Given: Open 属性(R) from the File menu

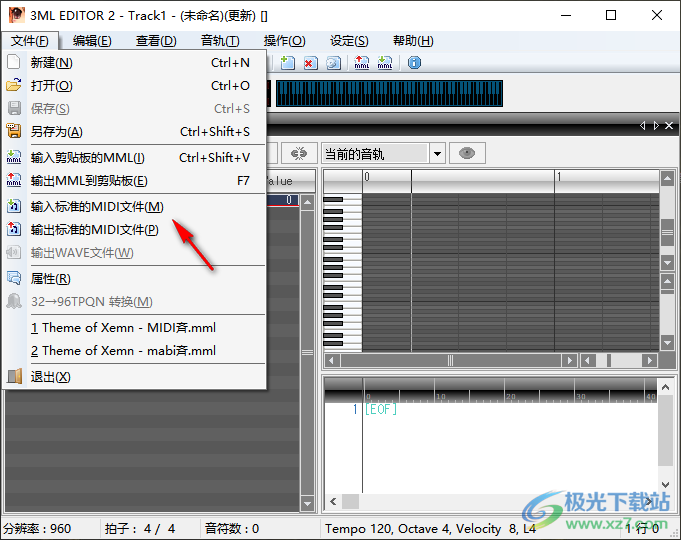Looking at the screenshot, I should click(135, 279).
